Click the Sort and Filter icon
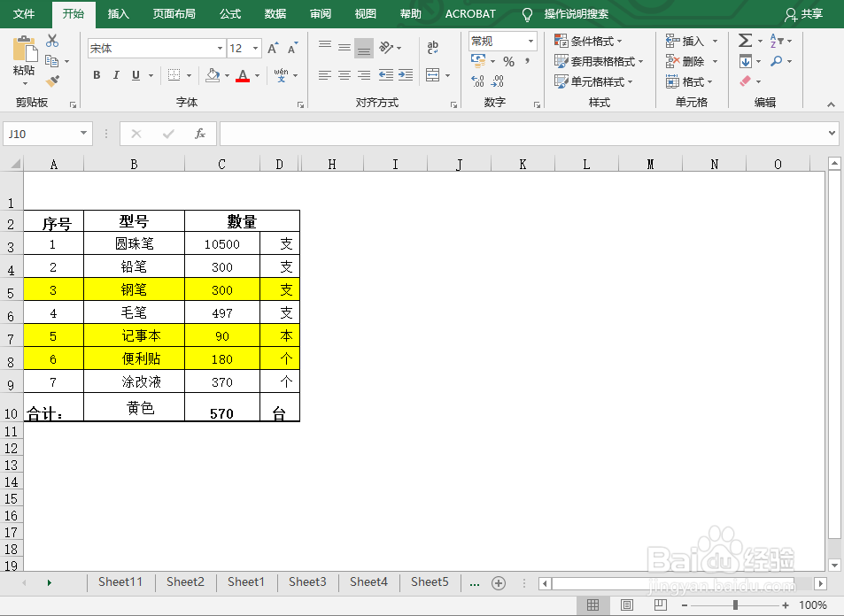This screenshot has width=844, height=616. coord(778,39)
